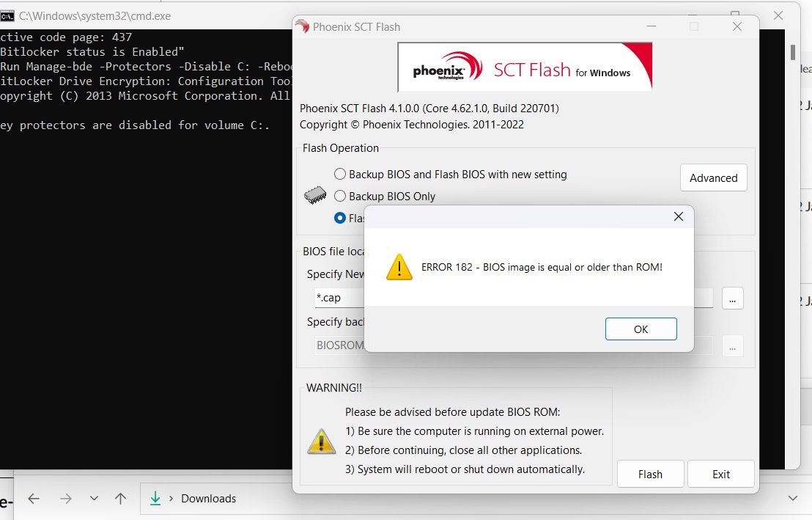Click the WARNING triangle icon at bottom
Viewport: 812px width, 520px height.
pyautogui.click(x=322, y=442)
